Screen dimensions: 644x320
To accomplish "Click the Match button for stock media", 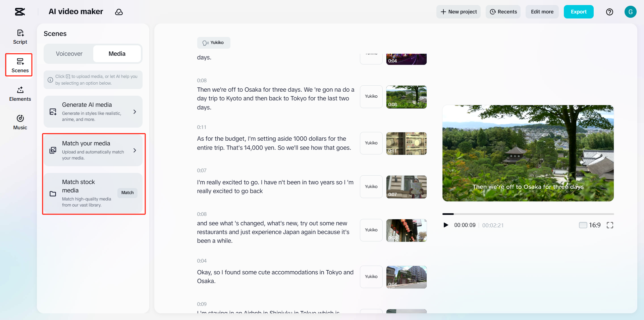I will (127, 193).
